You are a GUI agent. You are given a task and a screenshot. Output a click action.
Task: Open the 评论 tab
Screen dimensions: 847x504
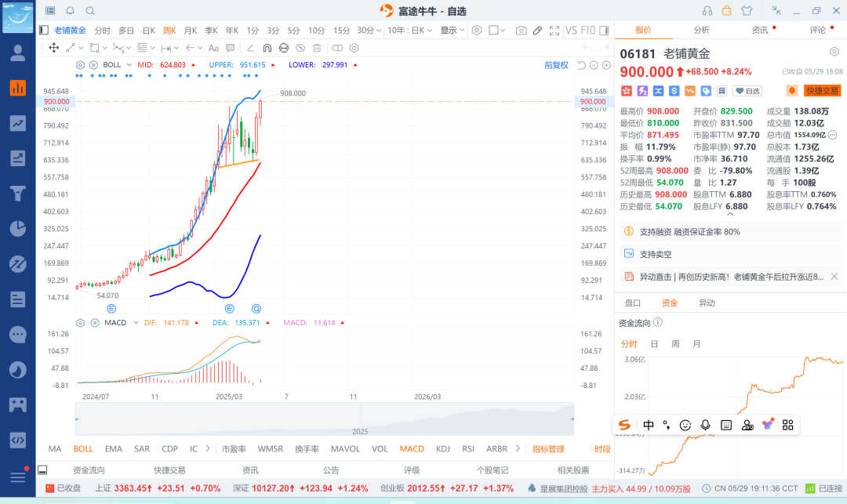pyautogui.click(x=817, y=31)
